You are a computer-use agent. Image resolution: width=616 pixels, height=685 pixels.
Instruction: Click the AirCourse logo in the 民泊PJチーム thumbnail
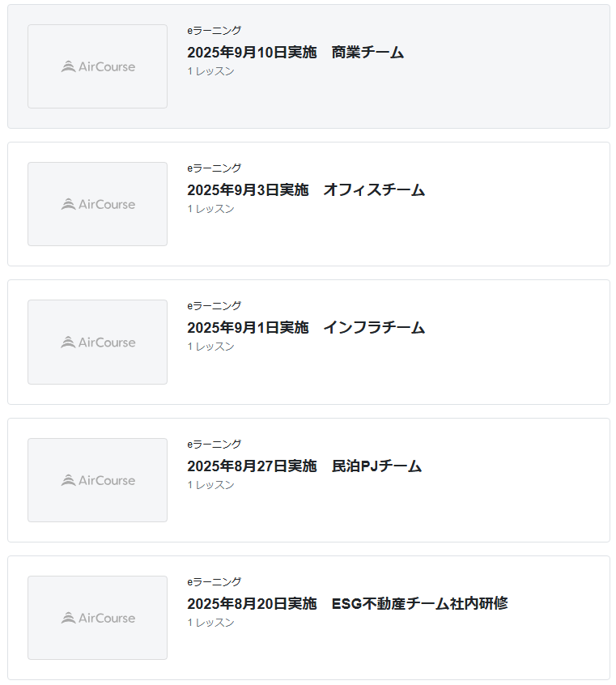pos(98,480)
